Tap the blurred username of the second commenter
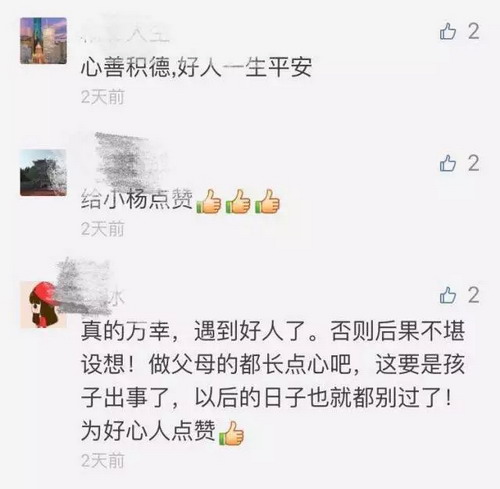 point(130,162)
